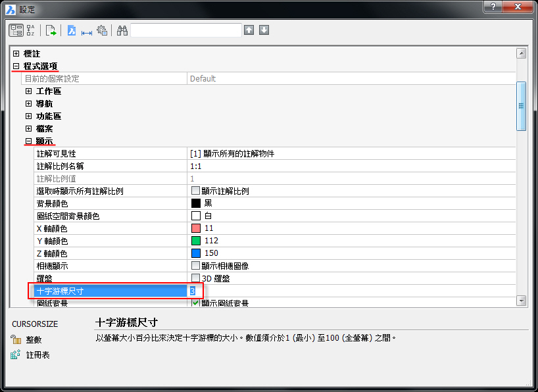Click the blue Z 軸顏色 swatch
This screenshot has width=538, height=392.
pyautogui.click(x=196, y=253)
